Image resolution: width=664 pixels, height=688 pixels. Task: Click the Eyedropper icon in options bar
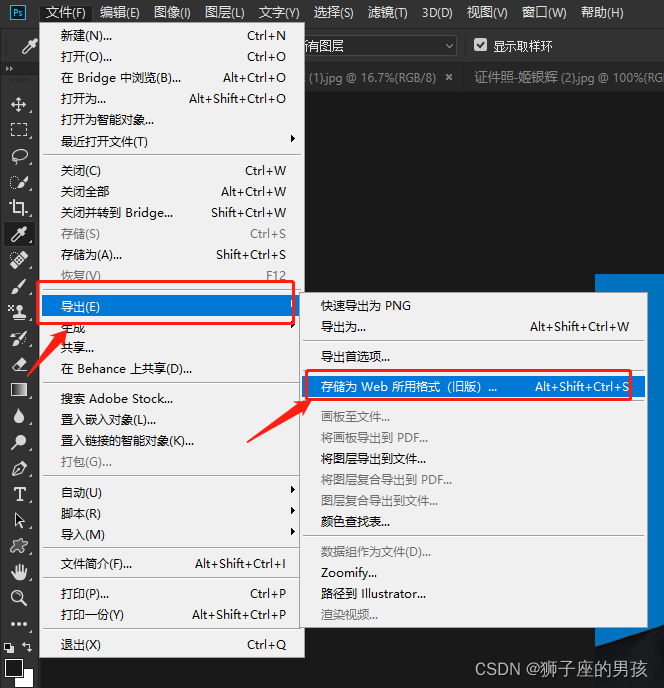[x=29, y=46]
